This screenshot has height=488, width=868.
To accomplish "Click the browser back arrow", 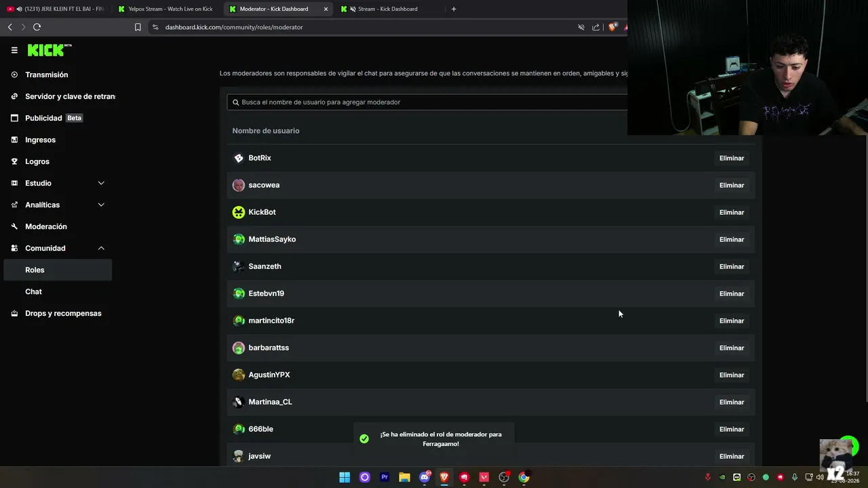I will [x=9, y=27].
